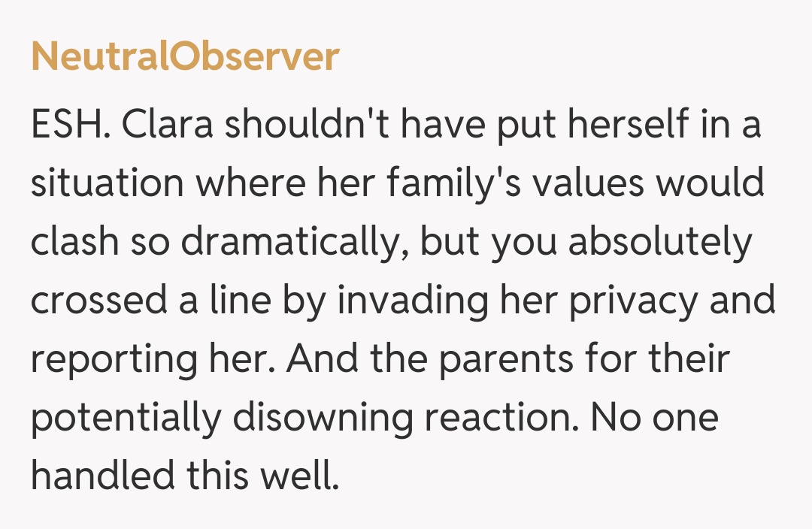This screenshot has height=529, width=812.
Task: Open the NeutralObserver user profile
Action: pyautogui.click(x=185, y=58)
